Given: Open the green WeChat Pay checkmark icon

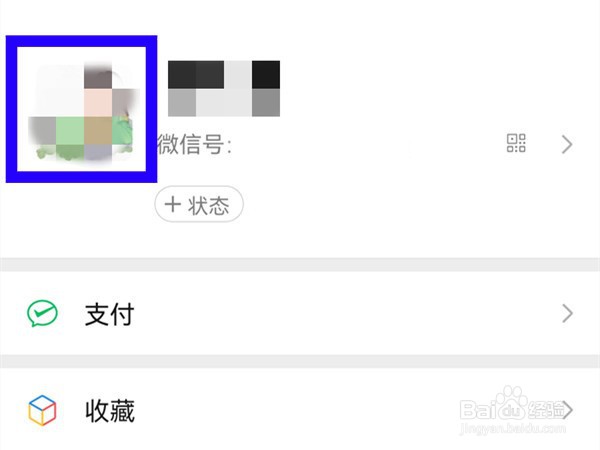Looking at the screenshot, I should 42,313.
